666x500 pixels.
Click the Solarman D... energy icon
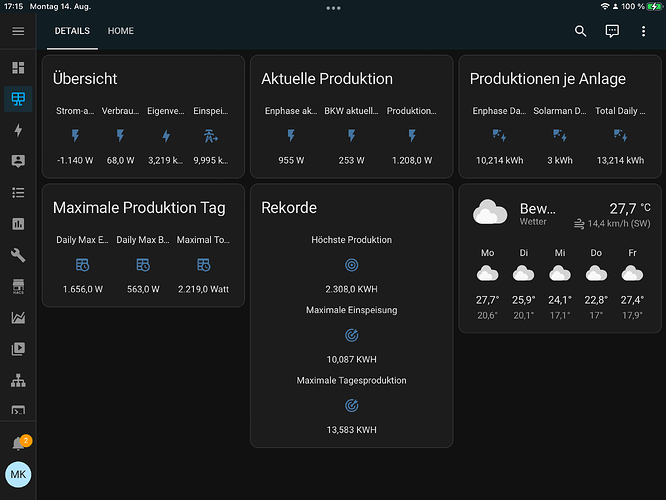[560, 136]
